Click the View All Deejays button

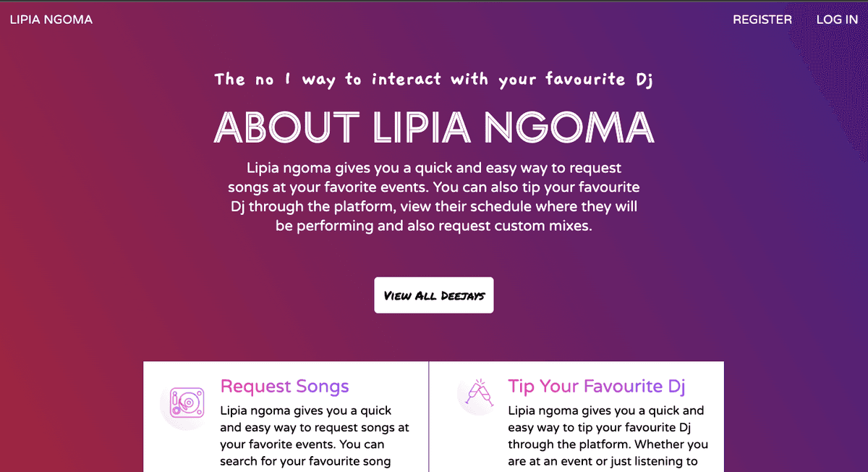coord(434,295)
